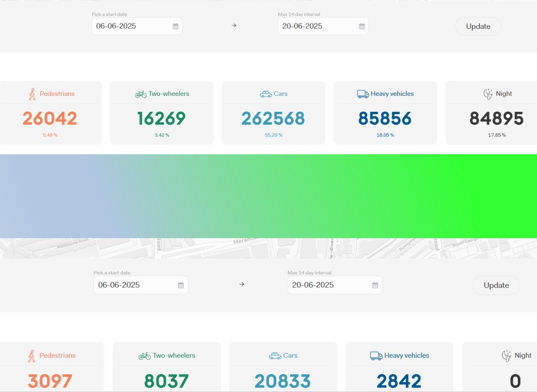Click the upper 'Max 14 day interval' label
This screenshot has height=392, width=537.
point(299,14)
